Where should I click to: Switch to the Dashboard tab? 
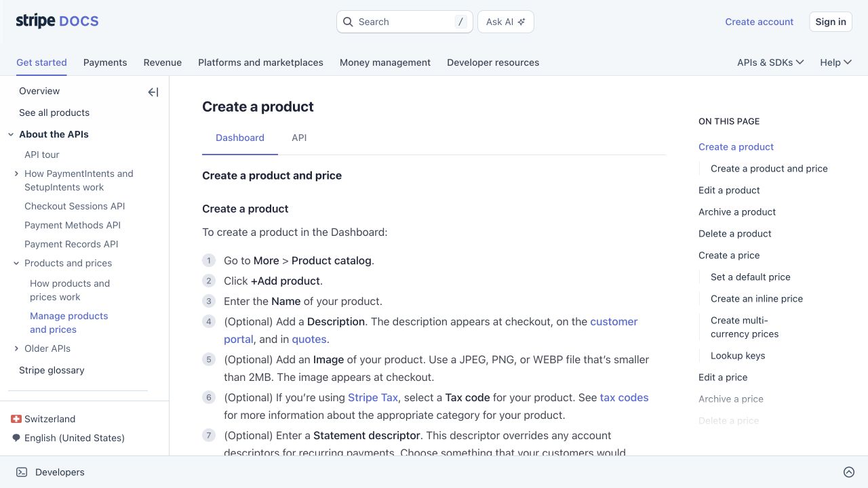(240, 138)
